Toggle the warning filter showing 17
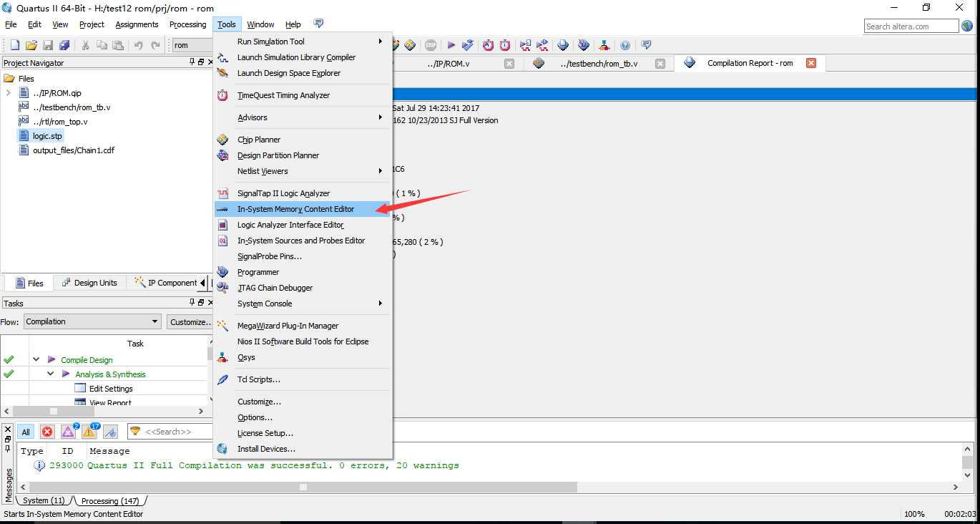Image resolution: width=980 pixels, height=524 pixels. (90, 431)
